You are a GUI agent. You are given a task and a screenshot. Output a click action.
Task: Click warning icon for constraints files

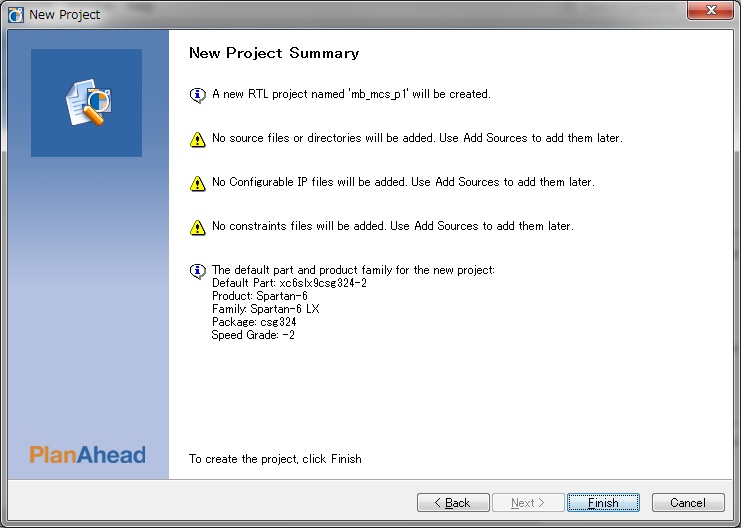tap(198, 227)
